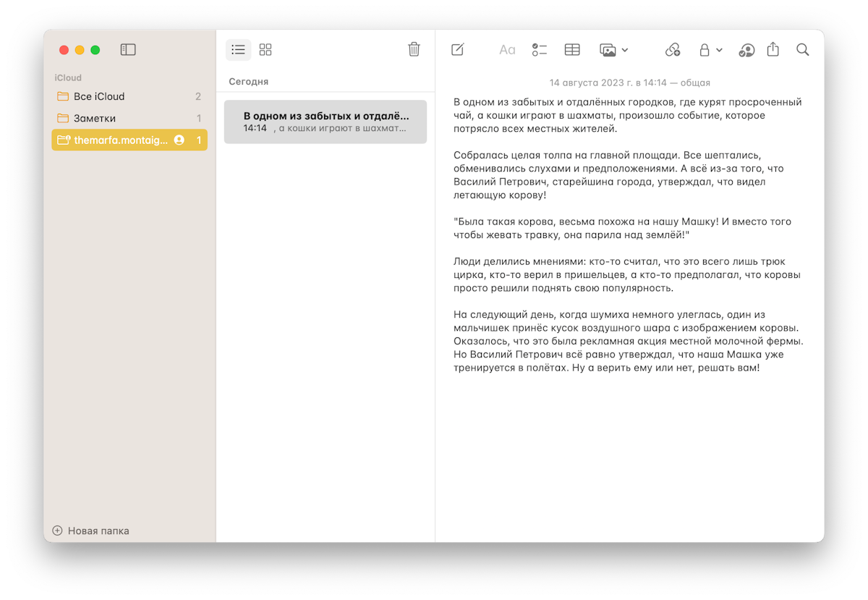
Task: Delete note with trash icon
Action: click(x=414, y=49)
